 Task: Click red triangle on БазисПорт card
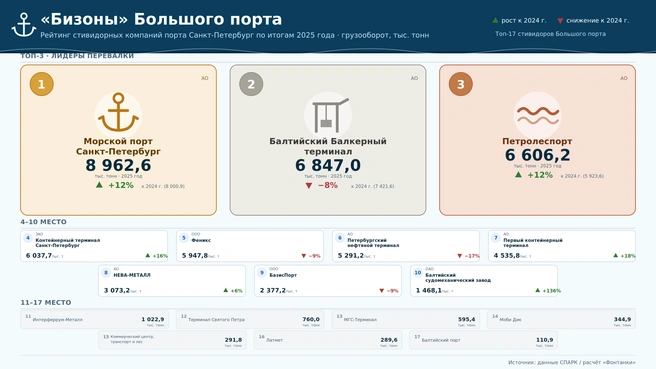pos(382,290)
